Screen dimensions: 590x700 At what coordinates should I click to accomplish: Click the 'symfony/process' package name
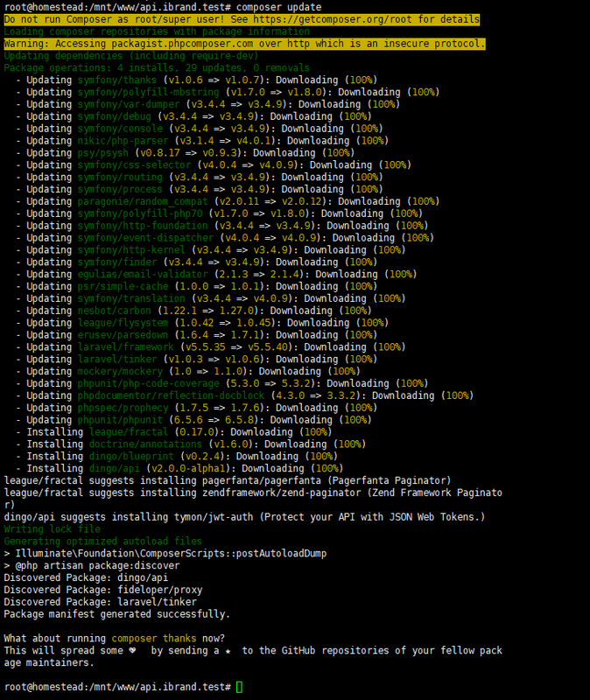coord(120,189)
